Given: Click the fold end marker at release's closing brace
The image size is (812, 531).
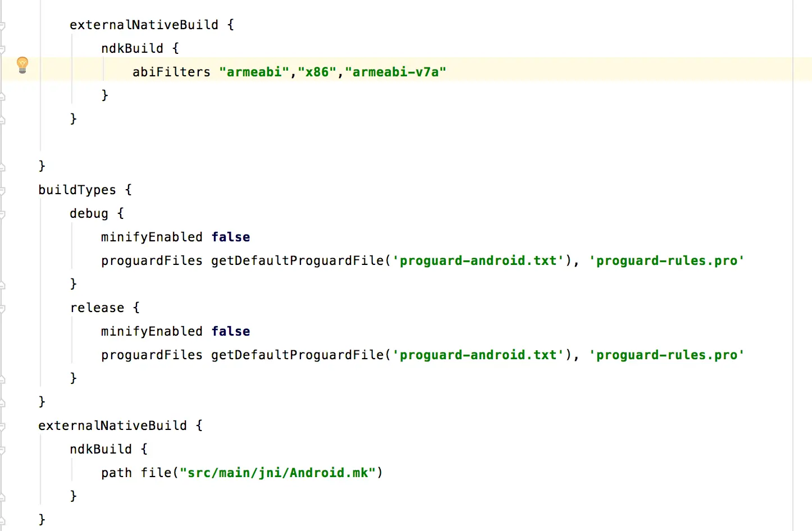Looking at the screenshot, I should click(2, 379).
